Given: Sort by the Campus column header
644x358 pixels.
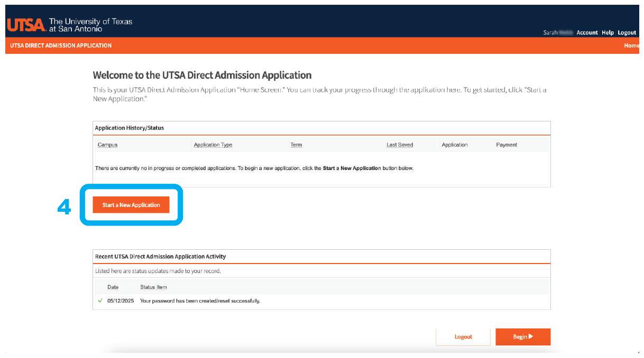Looking at the screenshot, I should (x=108, y=145).
